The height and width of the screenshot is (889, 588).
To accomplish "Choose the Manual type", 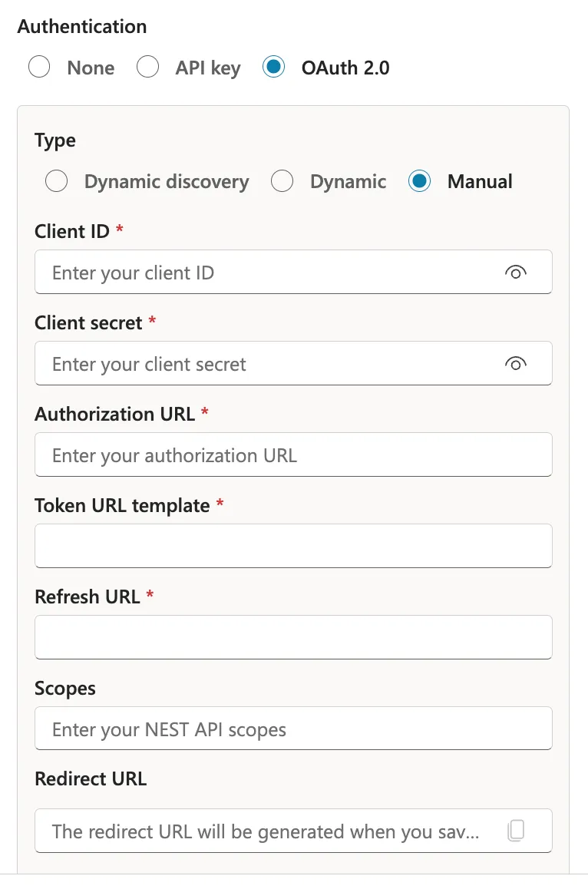I will 419,181.
